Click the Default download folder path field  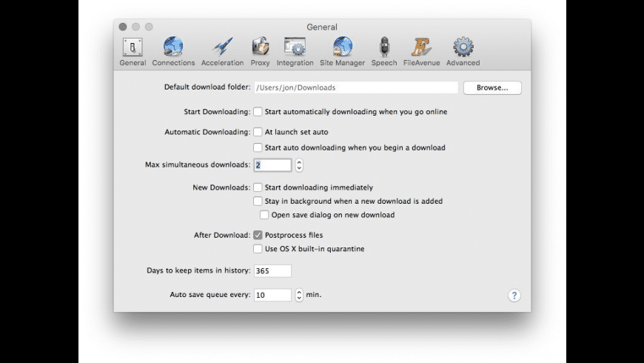click(355, 87)
